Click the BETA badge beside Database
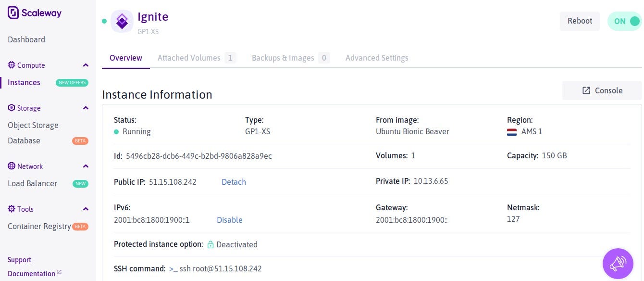This screenshot has height=281, width=644. (x=80, y=141)
